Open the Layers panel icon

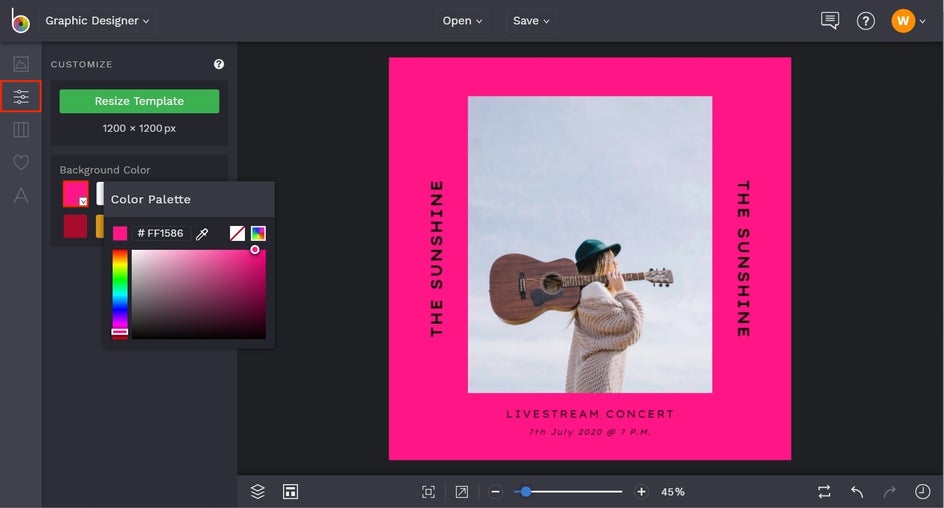tap(258, 492)
